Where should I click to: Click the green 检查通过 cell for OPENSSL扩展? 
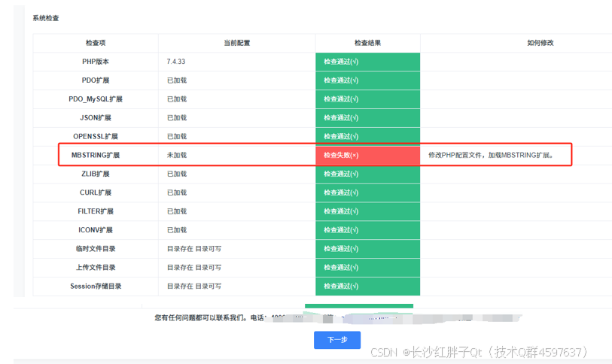pos(367,136)
